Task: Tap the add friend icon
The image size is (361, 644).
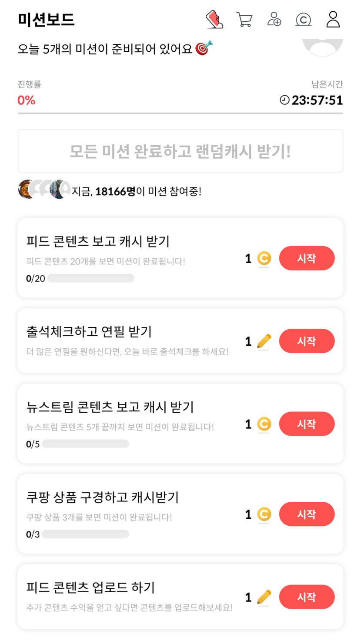Action: (274, 20)
